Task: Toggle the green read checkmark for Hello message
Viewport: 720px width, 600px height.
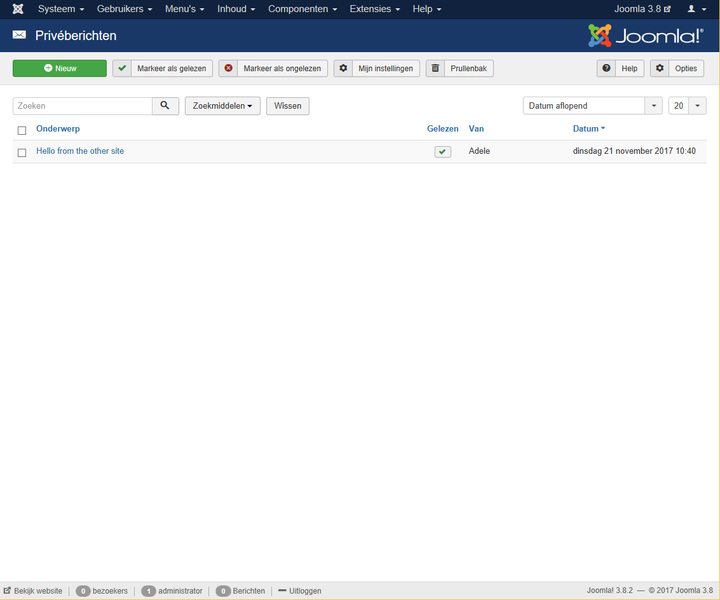Action: click(443, 151)
